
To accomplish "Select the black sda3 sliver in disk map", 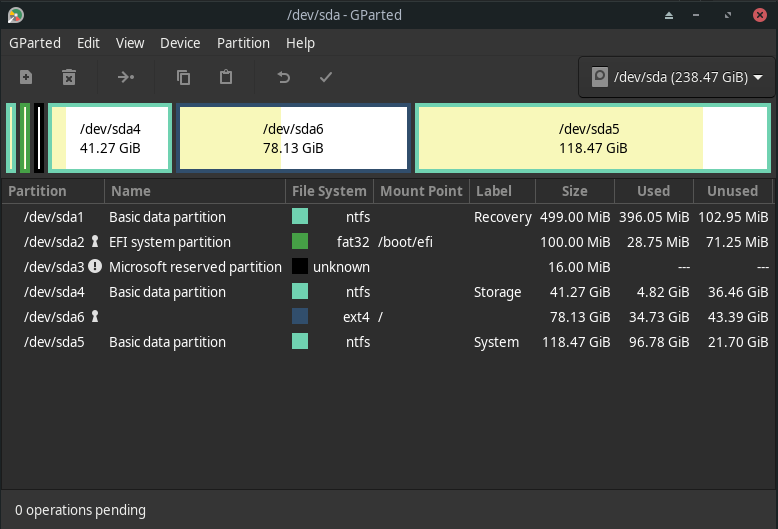I will pyautogui.click(x=39, y=138).
